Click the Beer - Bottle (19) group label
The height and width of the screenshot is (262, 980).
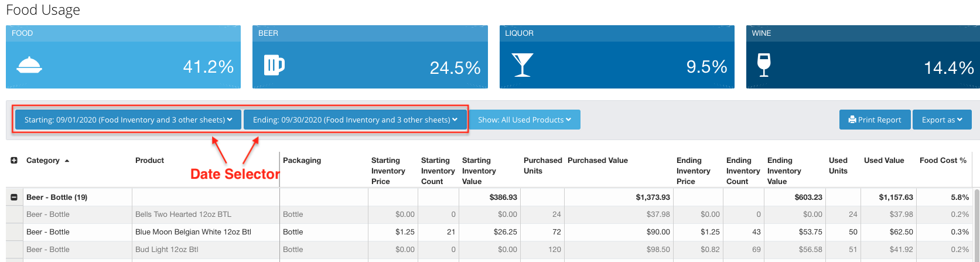tap(57, 197)
